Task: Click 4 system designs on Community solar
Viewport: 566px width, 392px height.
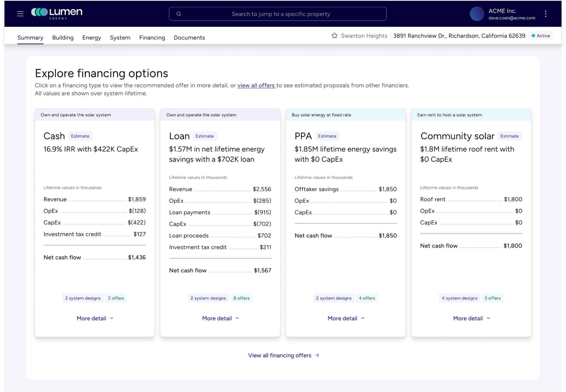Action: click(459, 298)
